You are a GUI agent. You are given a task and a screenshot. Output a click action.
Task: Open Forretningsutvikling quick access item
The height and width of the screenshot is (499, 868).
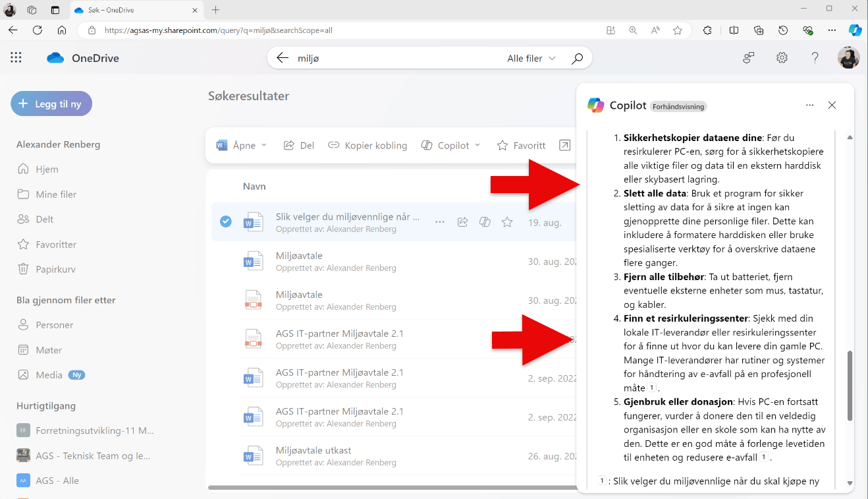point(86,430)
